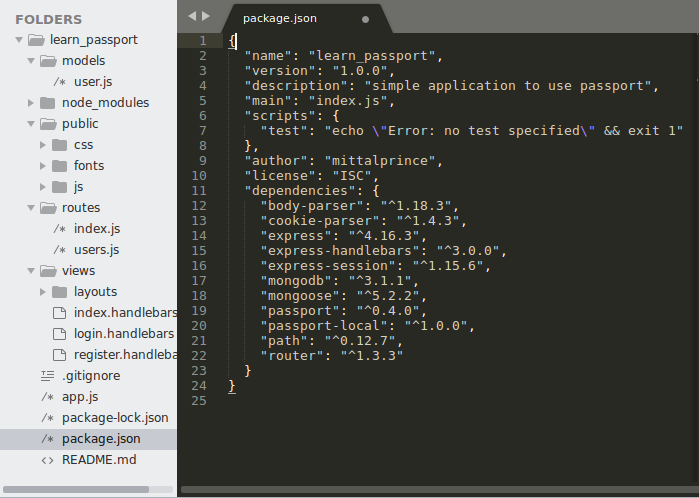The image size is (699, 498).
Task: Open routes index.js file
Action: coord(97,229)
